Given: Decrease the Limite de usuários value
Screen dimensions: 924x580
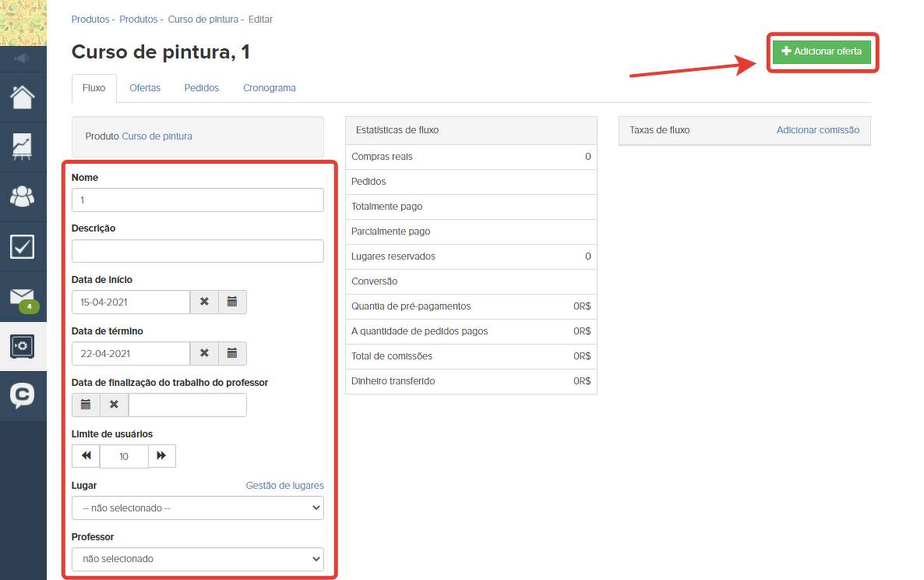Looking at the screenshot, I should [x=86, y=456].
